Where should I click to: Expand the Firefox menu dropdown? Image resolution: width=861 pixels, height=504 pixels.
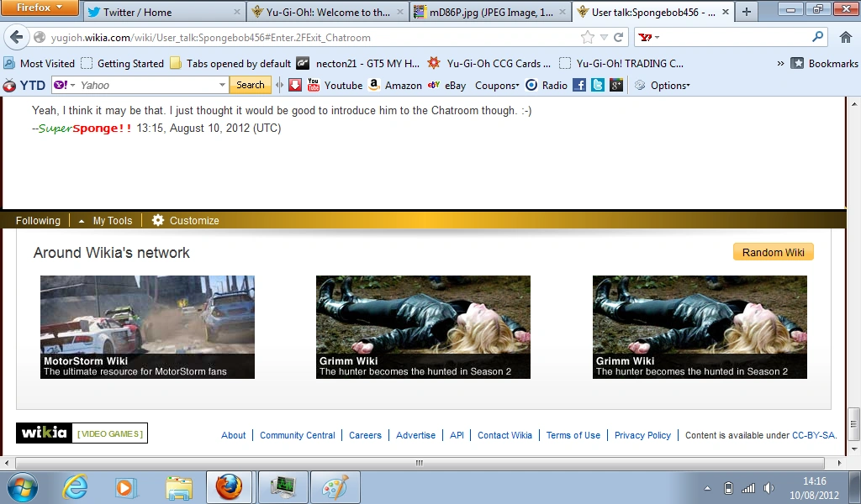click(40, 8)
